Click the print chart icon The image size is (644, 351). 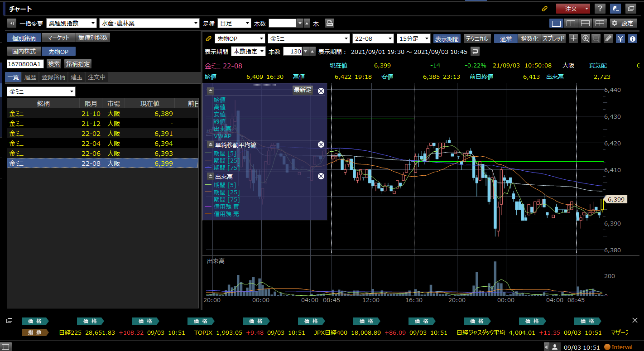(330, 23)
